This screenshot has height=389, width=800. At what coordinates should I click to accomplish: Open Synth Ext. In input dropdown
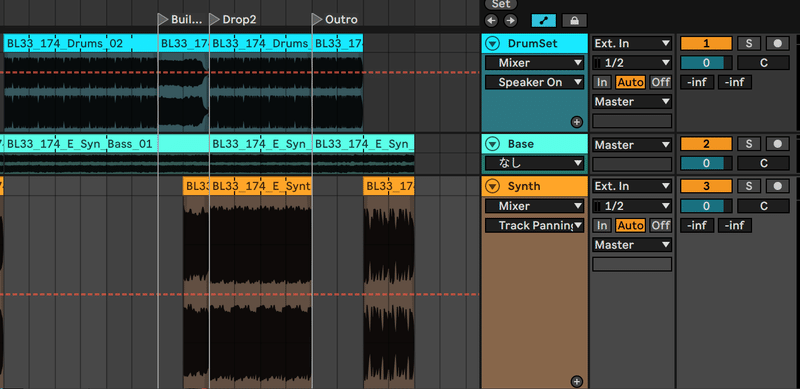coord(632,186)
